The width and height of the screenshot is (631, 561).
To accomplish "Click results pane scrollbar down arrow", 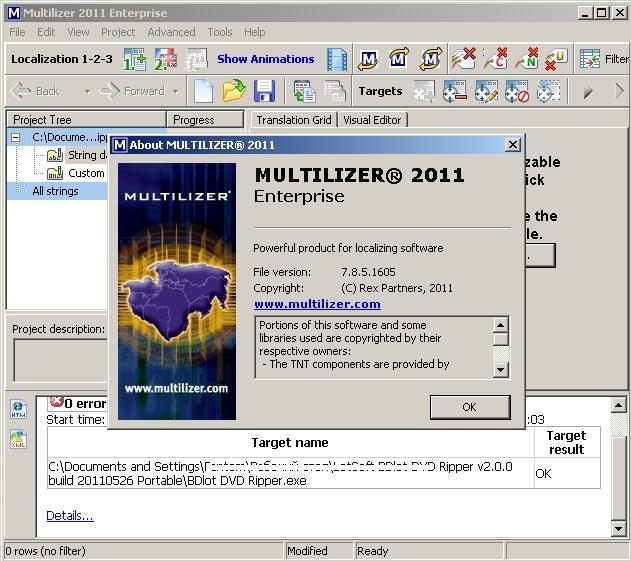I will coord(618,528).
